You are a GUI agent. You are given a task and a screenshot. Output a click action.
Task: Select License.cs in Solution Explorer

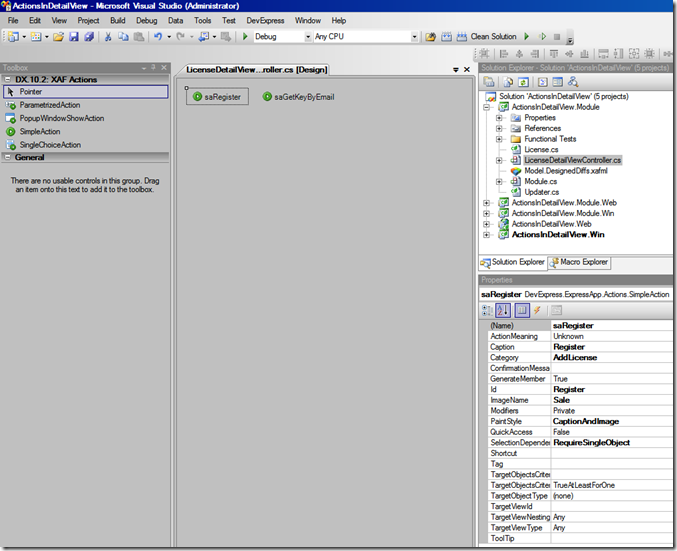541,149
